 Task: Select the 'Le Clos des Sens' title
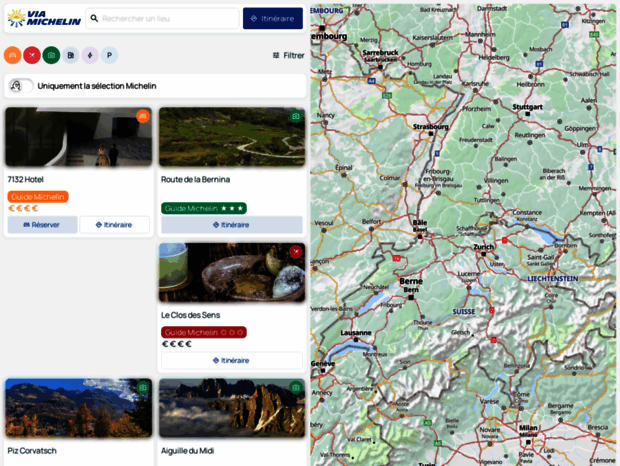pyautogui.click(x=190, y=315)
